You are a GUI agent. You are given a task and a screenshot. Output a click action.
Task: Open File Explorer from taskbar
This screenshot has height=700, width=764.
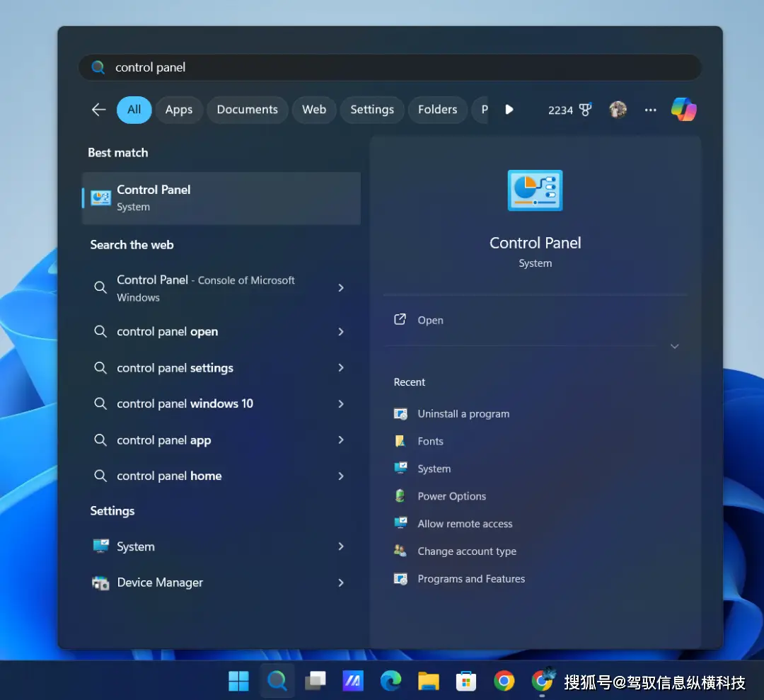(x=428, y=681)
